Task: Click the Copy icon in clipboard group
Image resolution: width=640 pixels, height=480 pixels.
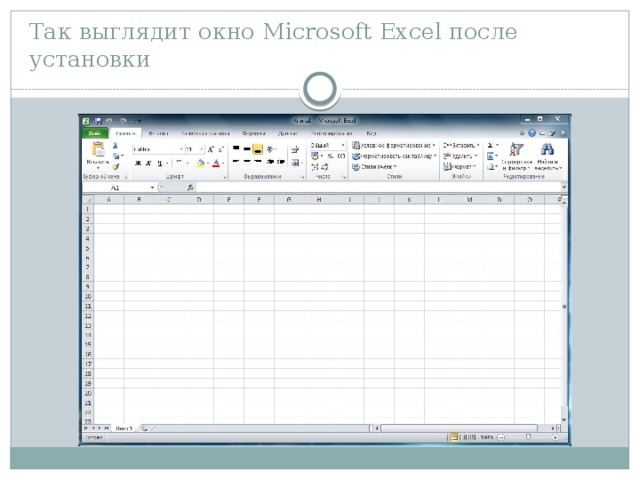Action: click(x=116, y=156)
